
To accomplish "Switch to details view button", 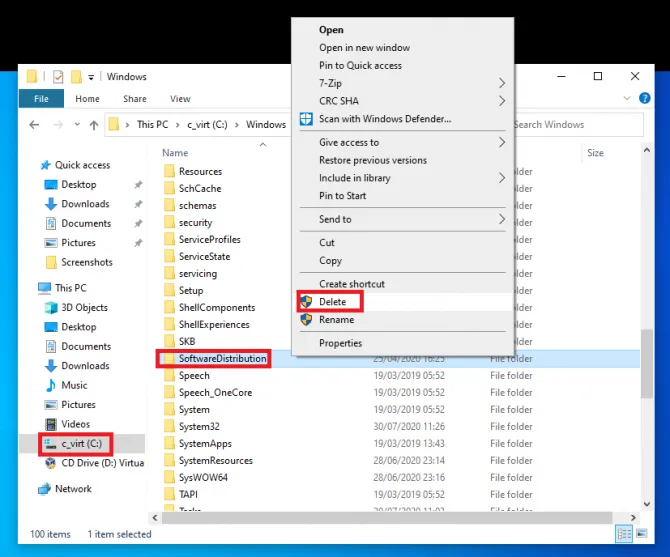I will (x=624, y=535).
